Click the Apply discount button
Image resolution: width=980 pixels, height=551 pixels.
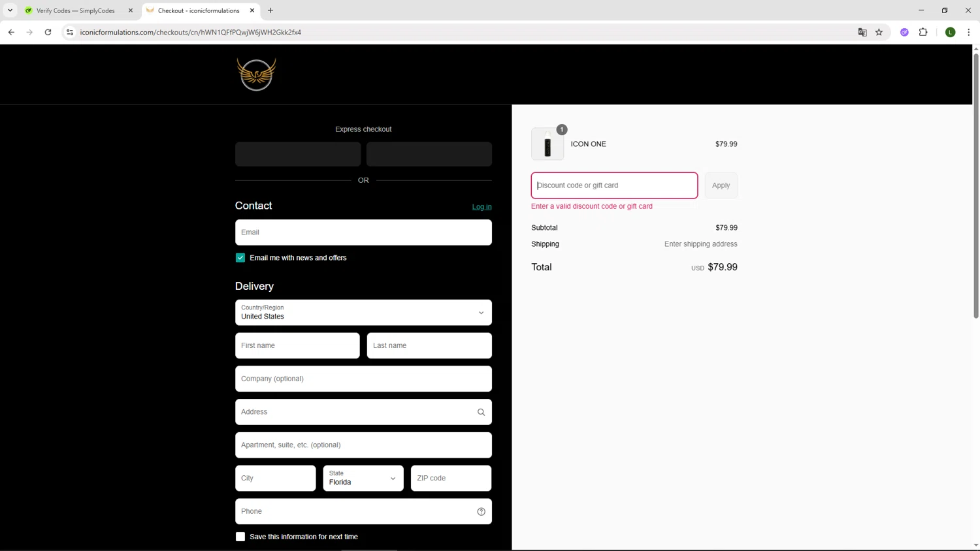[x=721, y=185]
